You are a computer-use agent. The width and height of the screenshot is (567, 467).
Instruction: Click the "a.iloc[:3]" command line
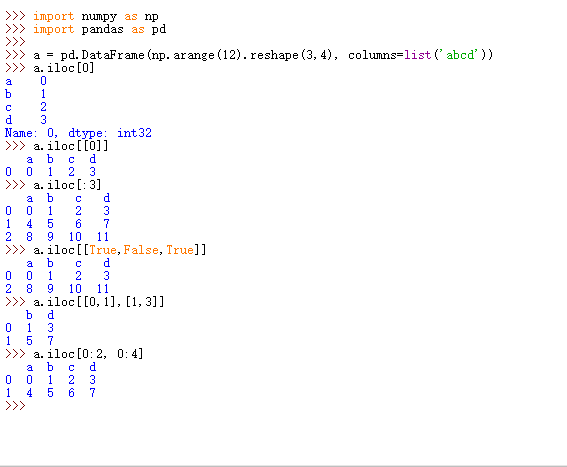(67, 185)
